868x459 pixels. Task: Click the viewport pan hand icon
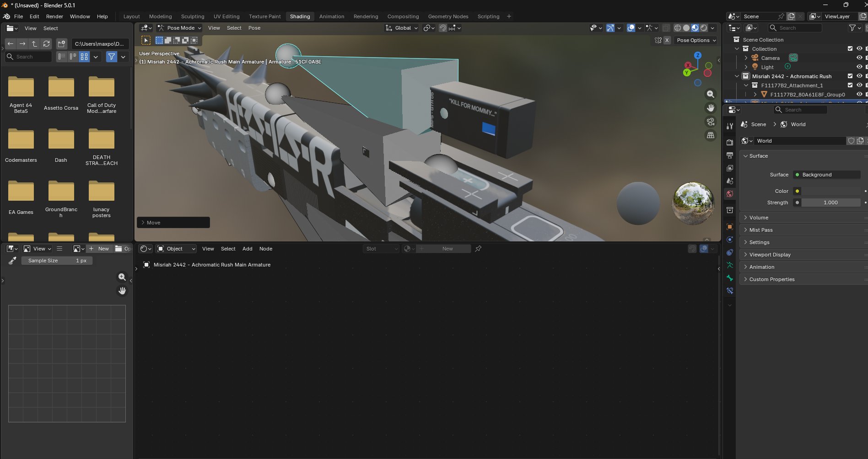click(711, 108)
